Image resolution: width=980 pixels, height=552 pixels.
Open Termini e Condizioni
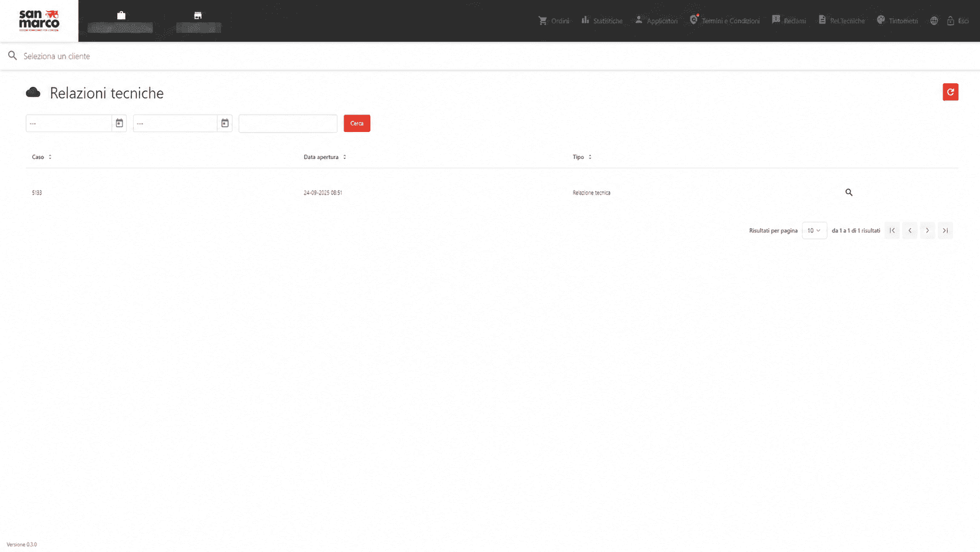[x=724, y=21]
